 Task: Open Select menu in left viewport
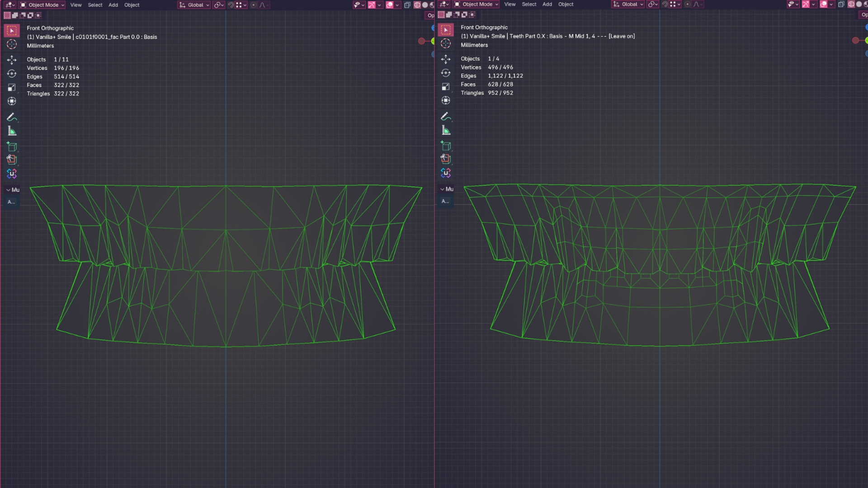coord(95,5)
